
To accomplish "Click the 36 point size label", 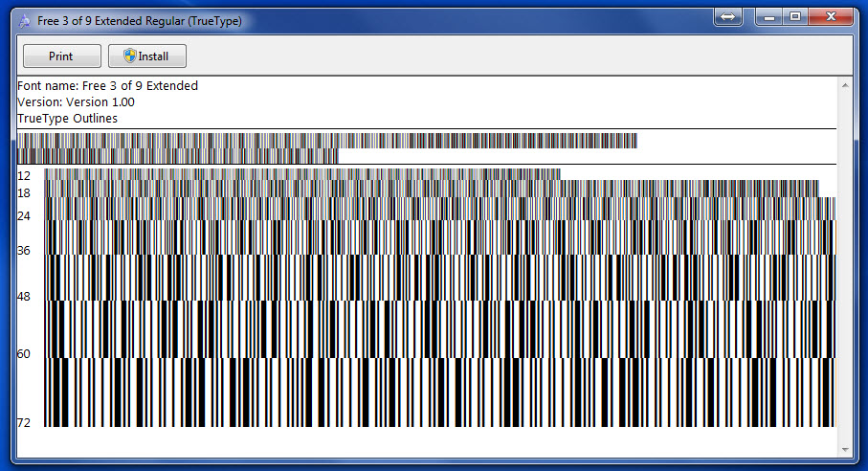I will pos(24,251).
